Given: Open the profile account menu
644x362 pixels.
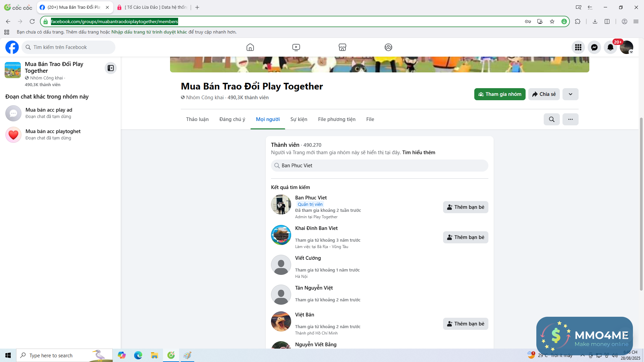Looking at the screenshot, I should [x=626, y=47].
